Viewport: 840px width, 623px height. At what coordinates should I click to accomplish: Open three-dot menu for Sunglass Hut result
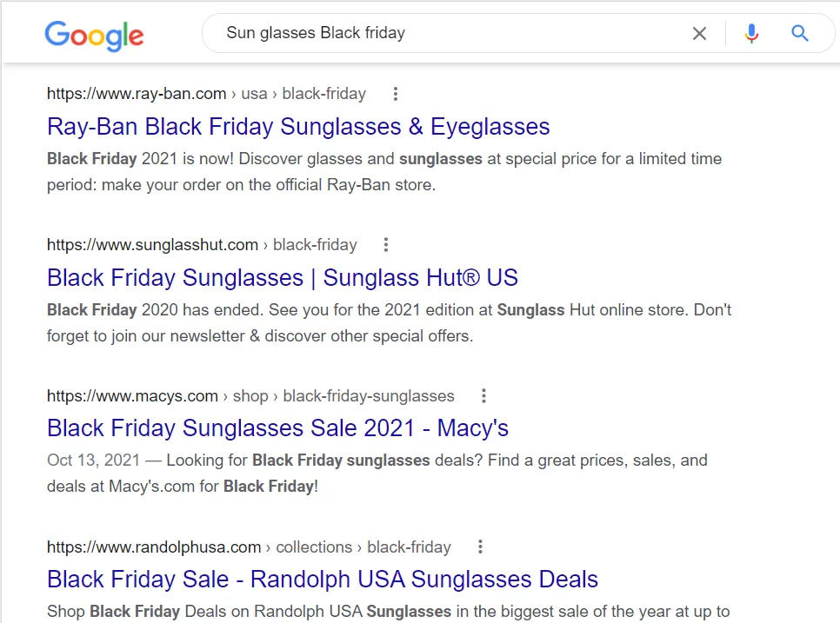[x=387, y=245]
